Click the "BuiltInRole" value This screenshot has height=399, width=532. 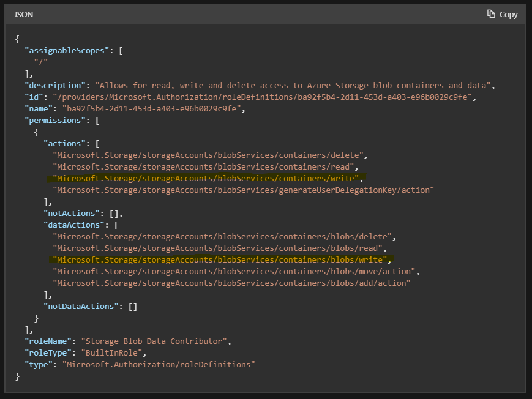coord(111,353)
